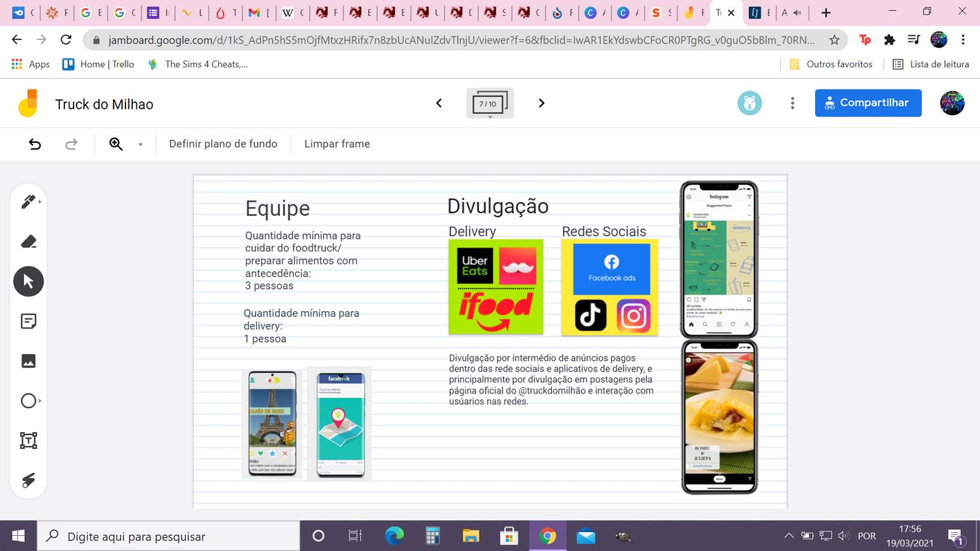Reload the page
The image size is (980, 551).
point(66,39)
